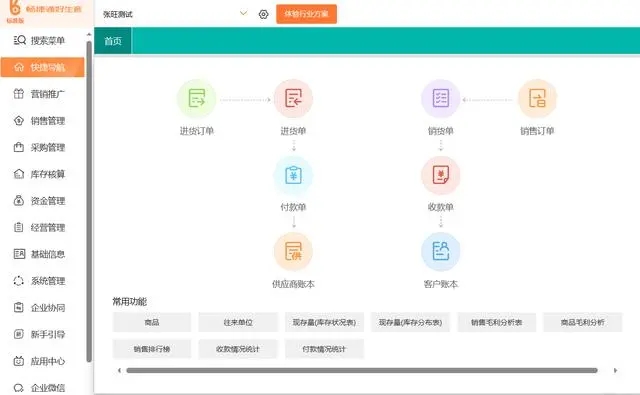Open the 商品 shortcut button
The width and height of the screenshot is (640, 395).
[x=152, y=322]
